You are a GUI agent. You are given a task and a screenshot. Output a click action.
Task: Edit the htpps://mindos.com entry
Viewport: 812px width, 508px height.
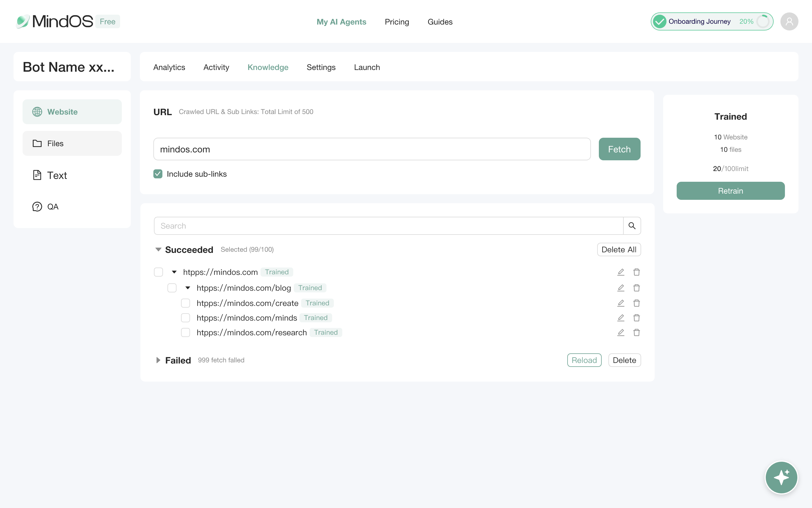tap(621, 272)
